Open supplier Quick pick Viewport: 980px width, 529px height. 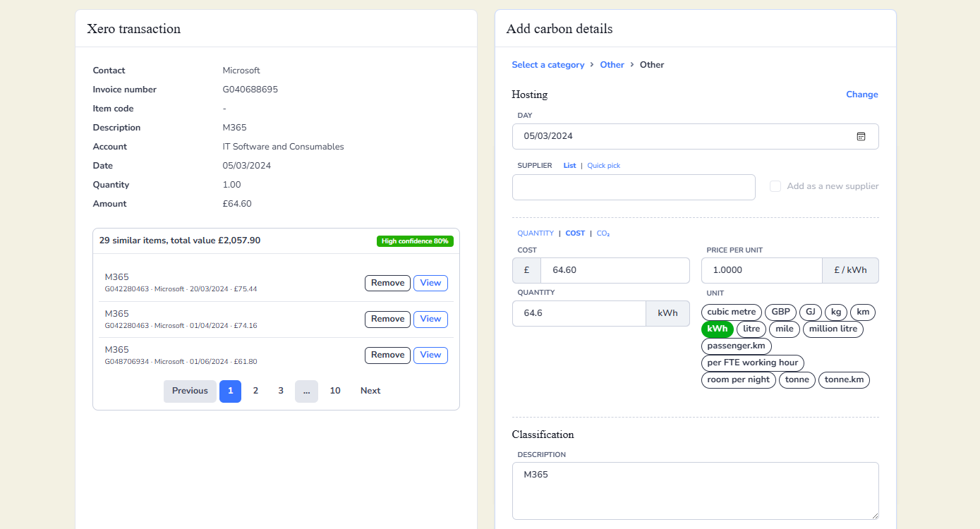click(604, 166)
